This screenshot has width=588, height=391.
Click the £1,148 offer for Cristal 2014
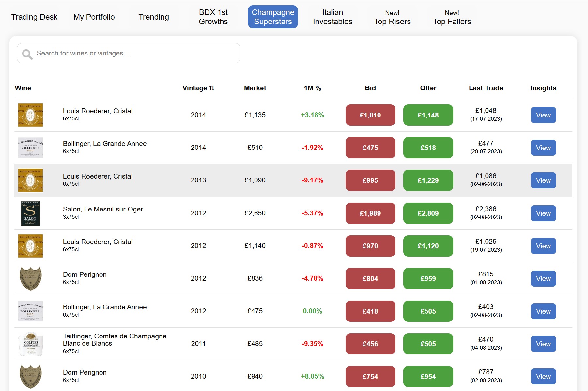pos(428,115)
